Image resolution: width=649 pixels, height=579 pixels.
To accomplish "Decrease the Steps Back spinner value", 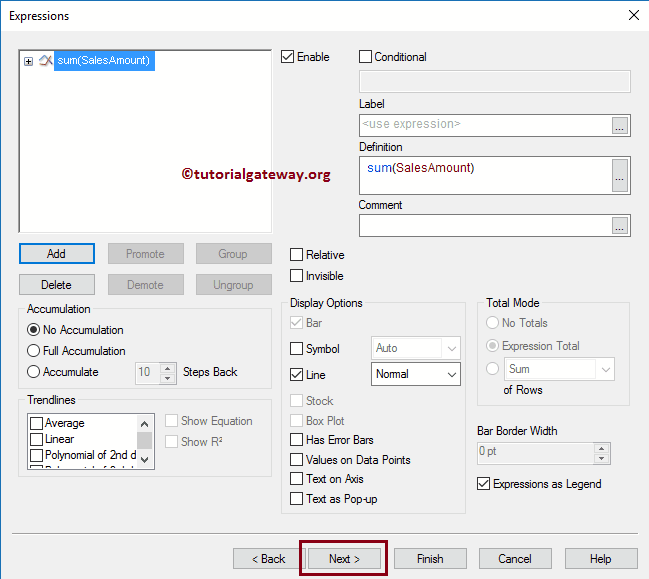I will (167, 378).
